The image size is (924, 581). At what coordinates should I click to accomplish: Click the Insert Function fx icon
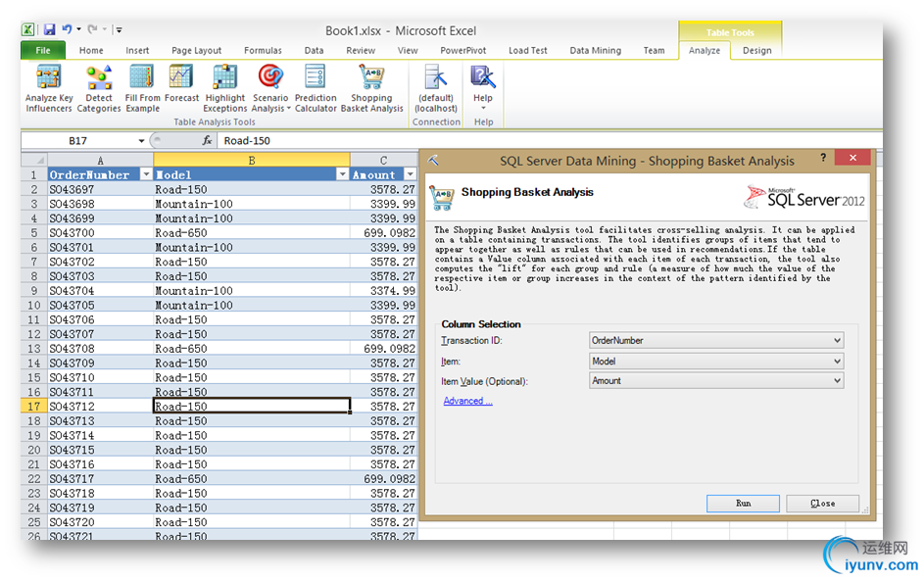click(x=207, y=140)
